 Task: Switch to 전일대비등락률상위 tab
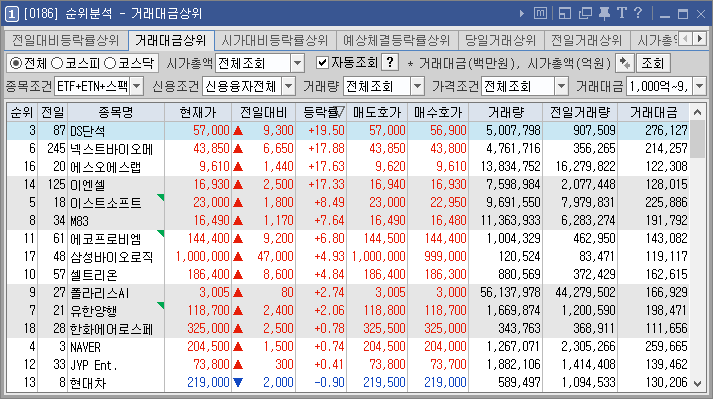pos(66,40)
